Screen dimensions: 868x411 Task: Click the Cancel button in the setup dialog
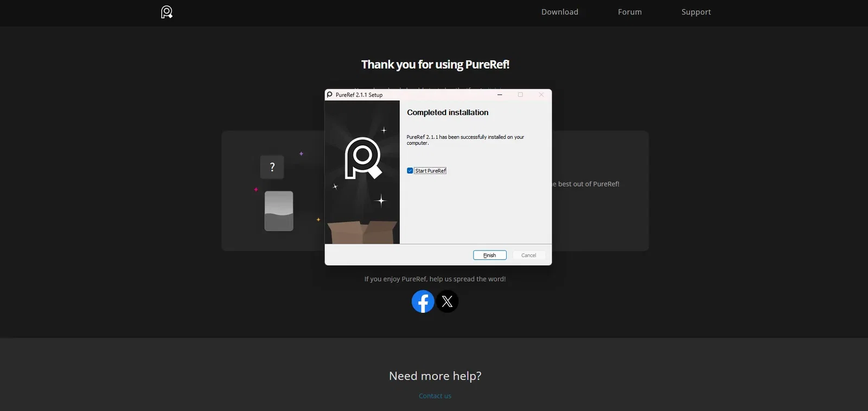coord(529,255)
